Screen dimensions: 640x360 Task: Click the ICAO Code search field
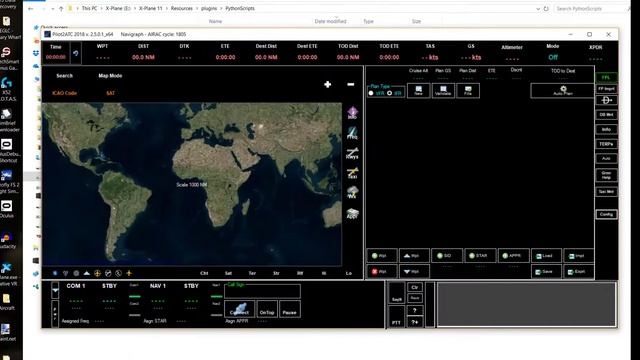coord(64,93)
